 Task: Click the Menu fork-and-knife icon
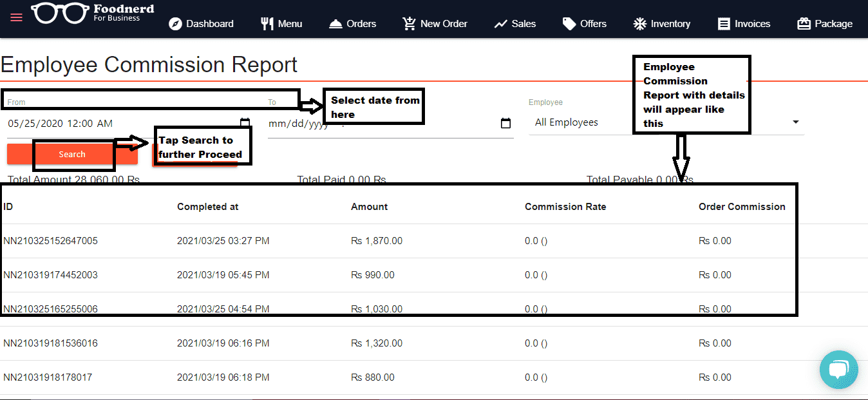point(267,24)
